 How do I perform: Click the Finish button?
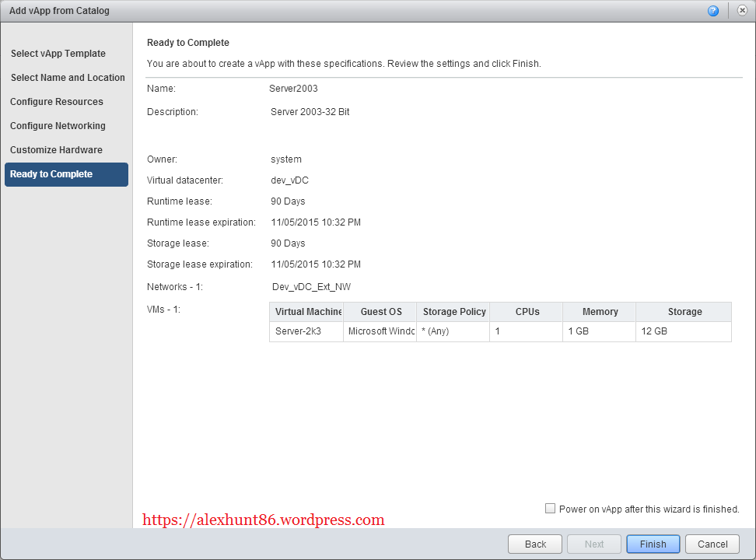coord(653,544)
